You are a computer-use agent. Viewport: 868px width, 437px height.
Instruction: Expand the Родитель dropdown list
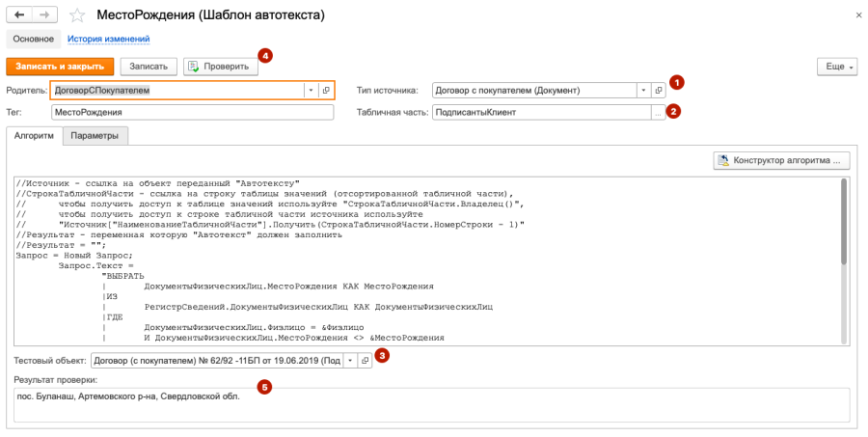(311, 90)
